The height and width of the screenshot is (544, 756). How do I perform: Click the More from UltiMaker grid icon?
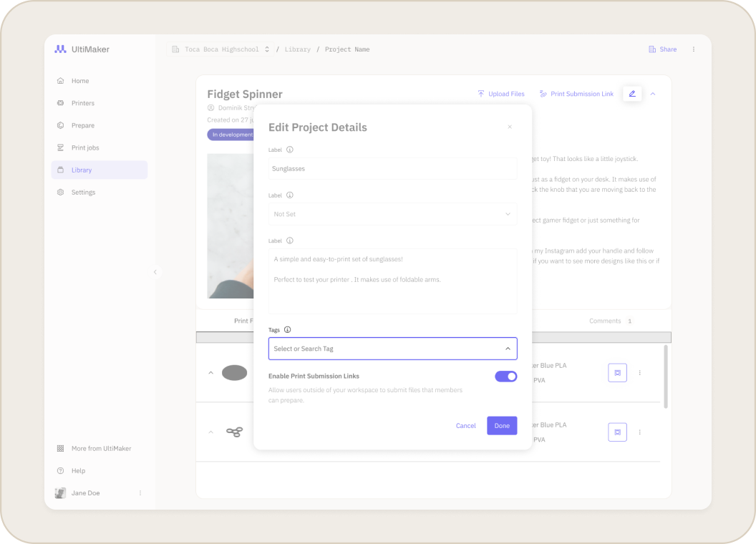coord(60,449)
